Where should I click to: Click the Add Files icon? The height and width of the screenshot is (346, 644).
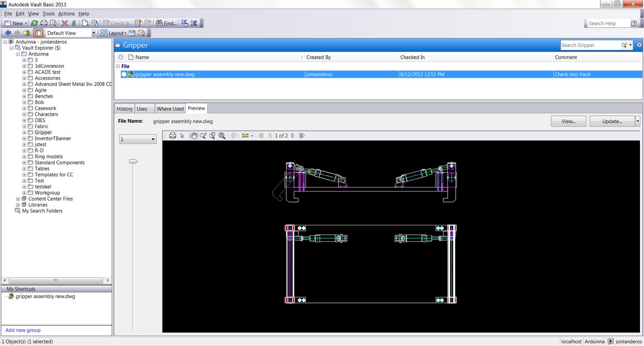85,23
